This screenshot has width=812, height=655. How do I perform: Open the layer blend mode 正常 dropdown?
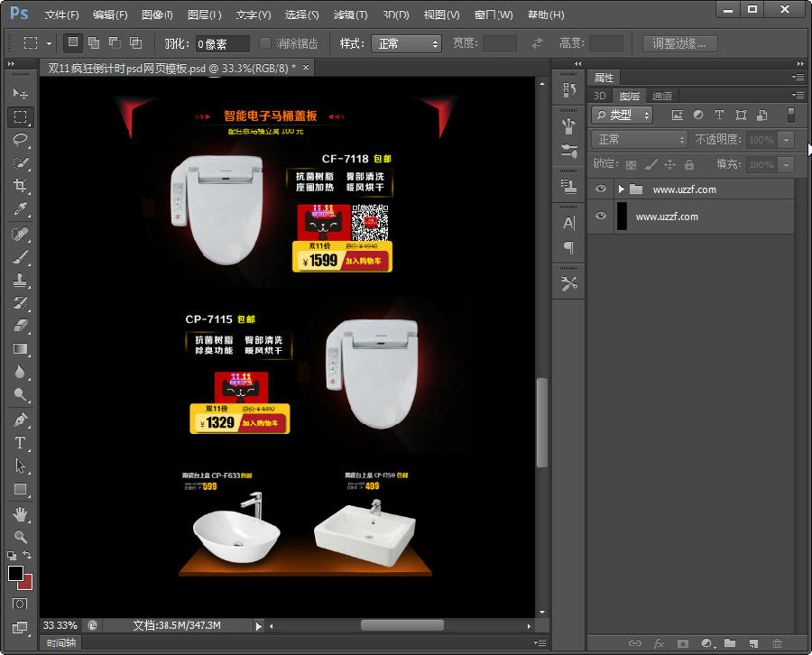tap(640, 140)
